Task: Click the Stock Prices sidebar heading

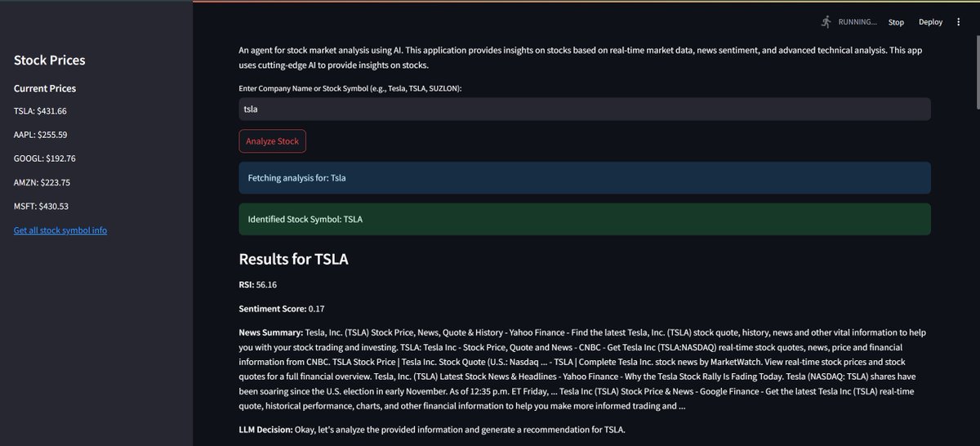Action: [50, 60]
